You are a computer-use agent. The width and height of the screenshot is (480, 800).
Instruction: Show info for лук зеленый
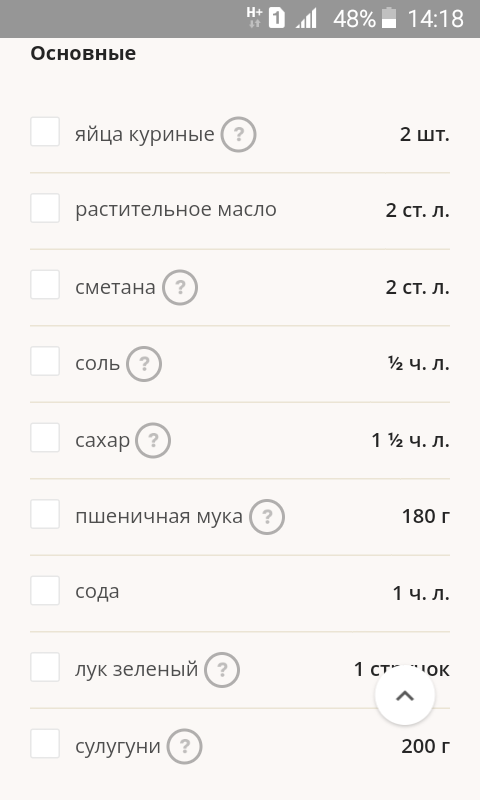[x=222, y=670]
